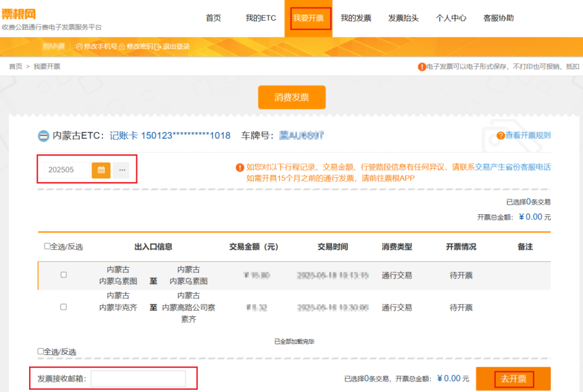The height and width of the screenshot is (392, 583).
Task: Check the 内蒙乌素图 transaction row checkbox
Action: (63, 274)
